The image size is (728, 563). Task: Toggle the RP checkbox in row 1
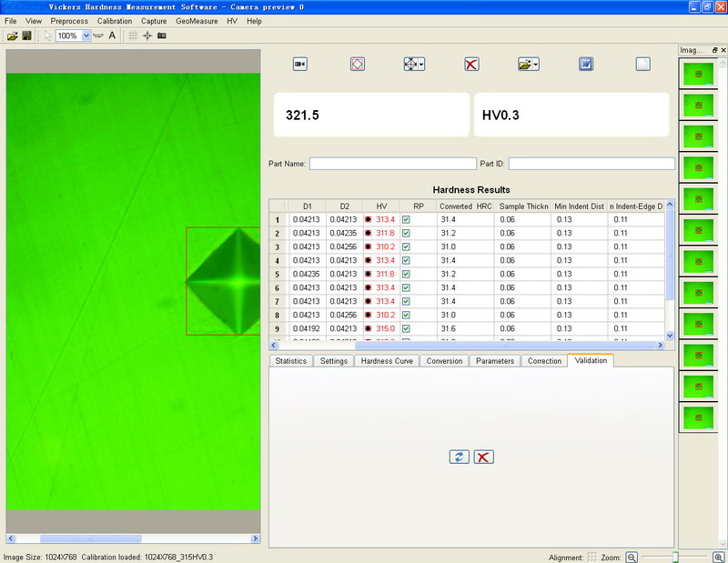click(406, 219)
